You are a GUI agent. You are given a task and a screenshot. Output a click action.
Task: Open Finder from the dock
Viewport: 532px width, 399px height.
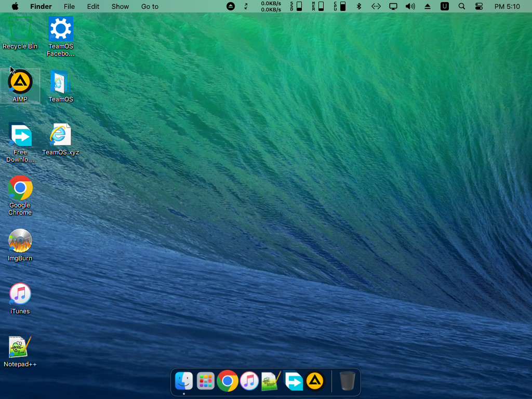pyautogui.click(x=184, y=381)
